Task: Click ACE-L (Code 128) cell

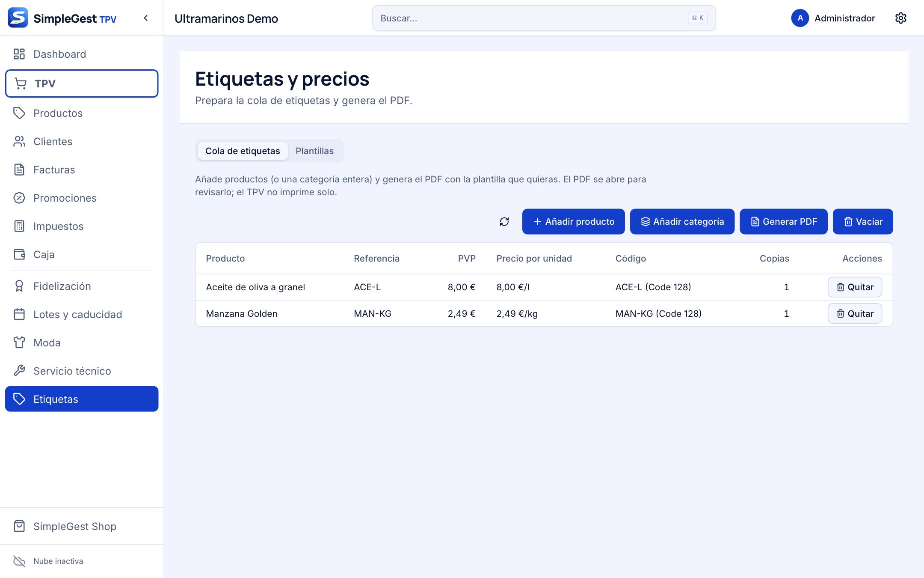Action: pos(653,287)
